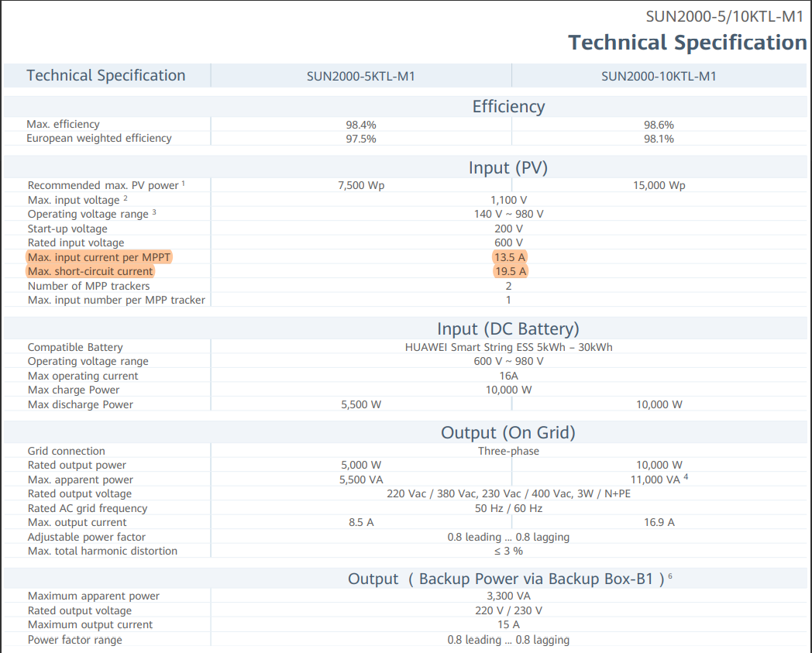
Task: Select the highlighted 13.5 A value
Action: 509,257
